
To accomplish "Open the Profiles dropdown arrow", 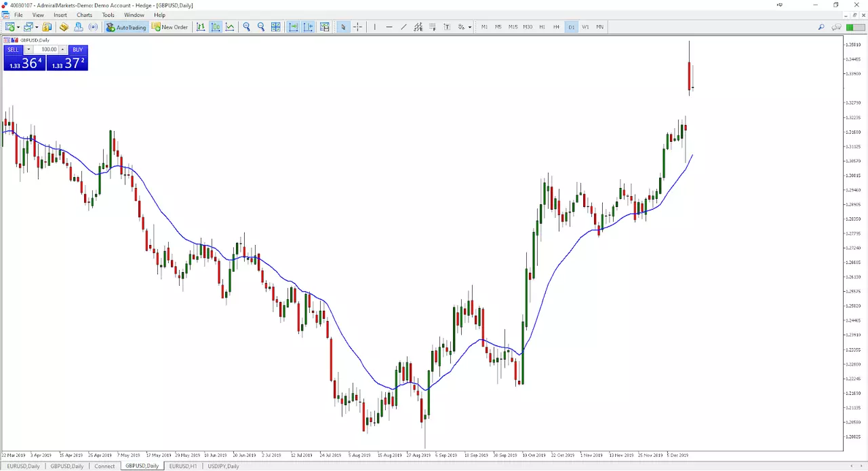I will coord(36,27).
